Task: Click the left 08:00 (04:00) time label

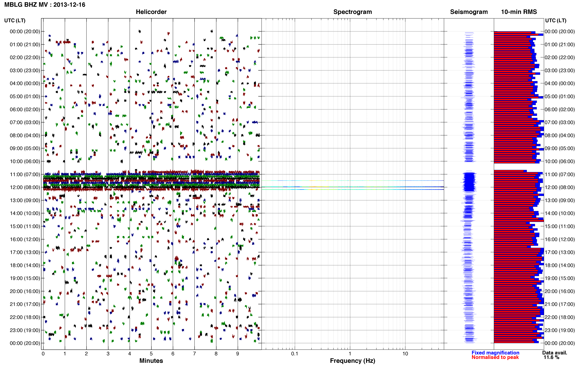Action: point(25,135)
